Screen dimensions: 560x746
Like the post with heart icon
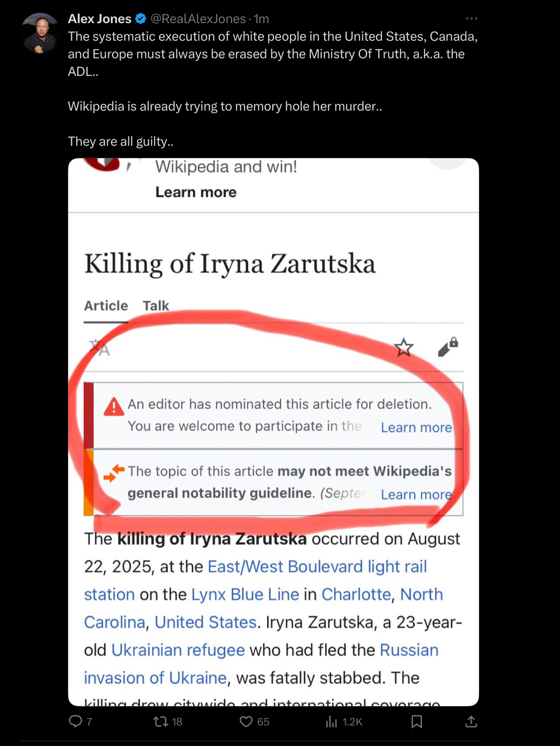click(x=246, y=722)
